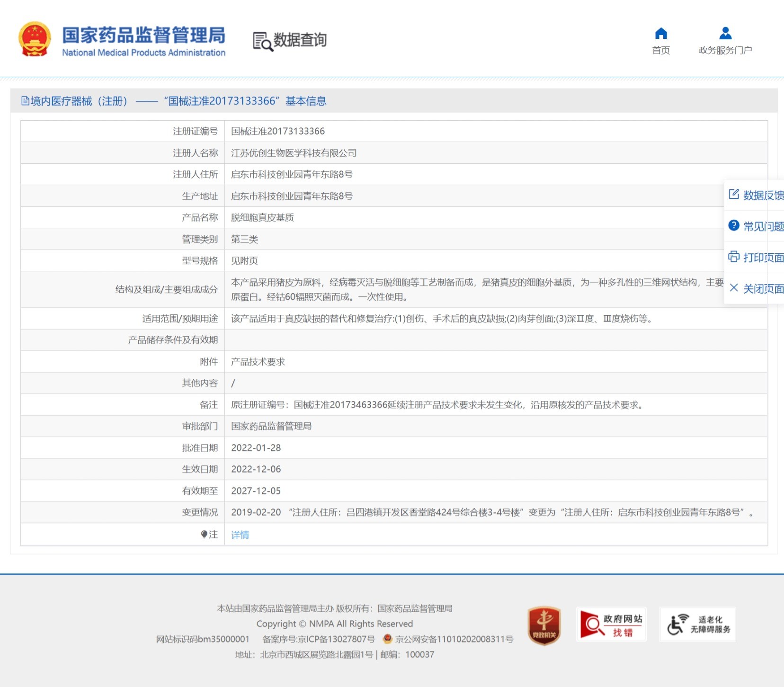Select registration number 国械注准20173133366 cell
Image resolution: width=784 pixels, height=687 pixels.
278,131
